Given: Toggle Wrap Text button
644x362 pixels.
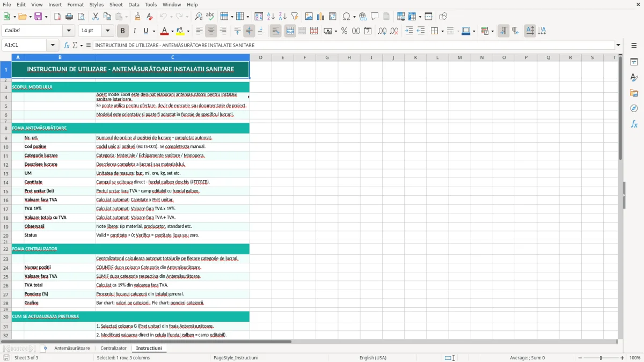Looking at the screenshot, I should click(276, 31).
